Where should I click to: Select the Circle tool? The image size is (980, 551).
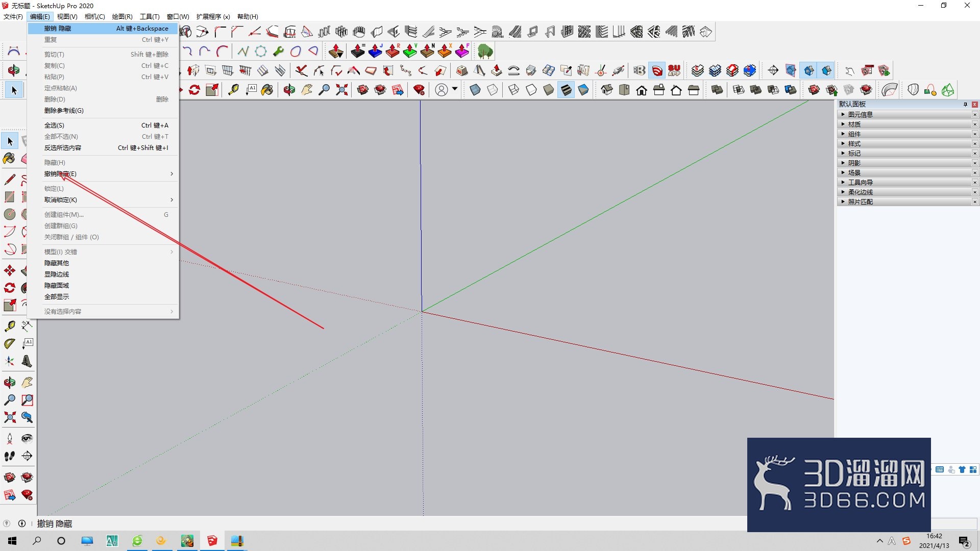(10, 214)
